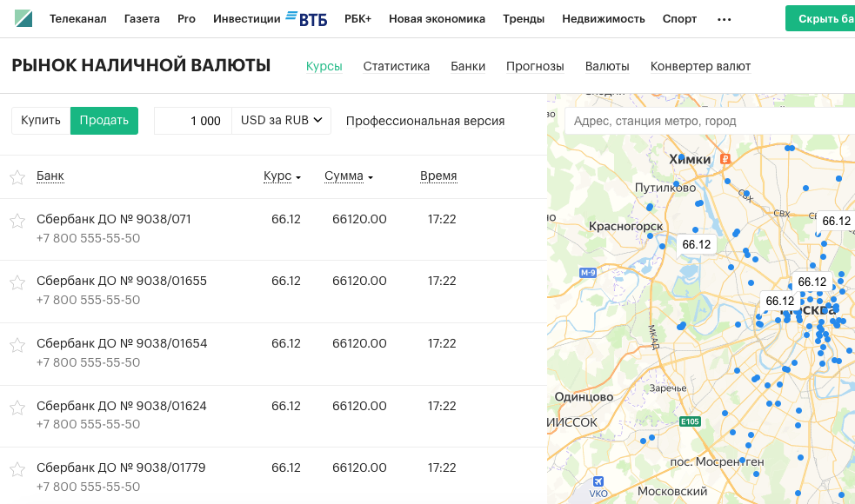855x504 pixels.
Task: Click the RBC logo icon
Action: pos(23,18)
